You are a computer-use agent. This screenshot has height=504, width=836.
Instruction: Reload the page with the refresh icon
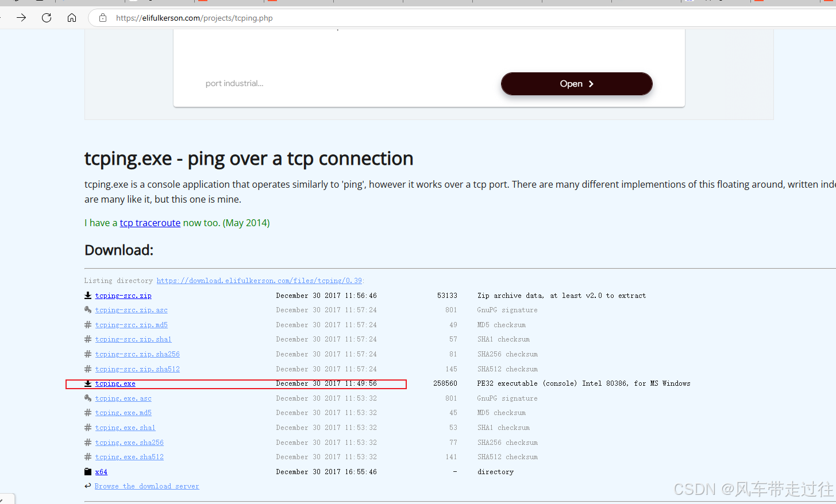pyautogui.click(x=47, y=18)
